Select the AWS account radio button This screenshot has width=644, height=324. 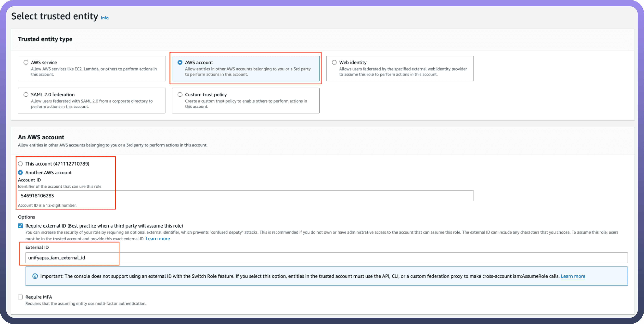pyautogui.click(x=180, y=62)
